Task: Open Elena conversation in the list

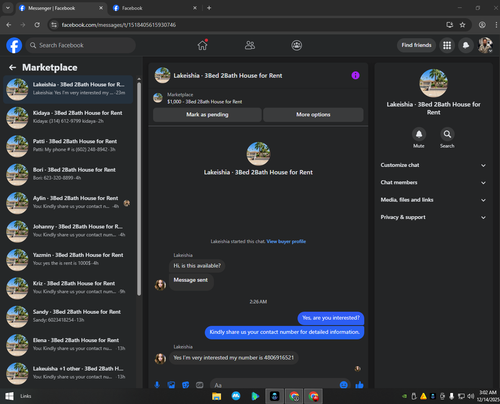Action: pos(68,345)
